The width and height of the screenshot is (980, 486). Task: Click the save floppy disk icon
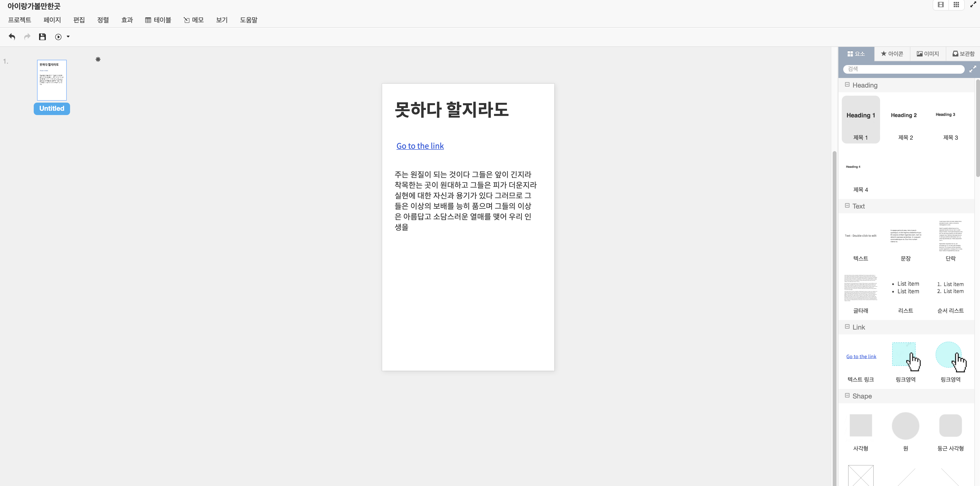click(42, 37)
